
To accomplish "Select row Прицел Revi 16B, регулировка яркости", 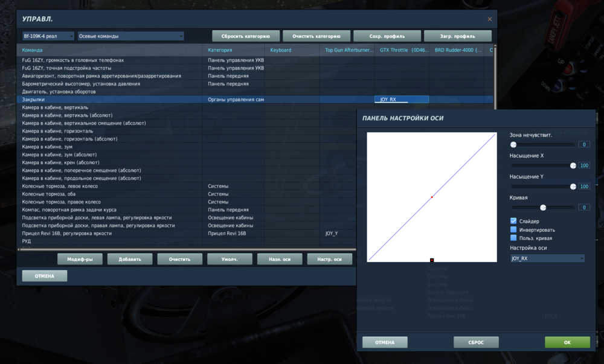I will 187,234.
